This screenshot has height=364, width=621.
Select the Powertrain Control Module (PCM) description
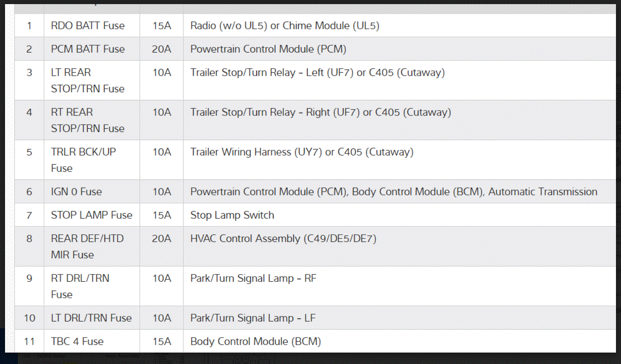click(268, 49)
